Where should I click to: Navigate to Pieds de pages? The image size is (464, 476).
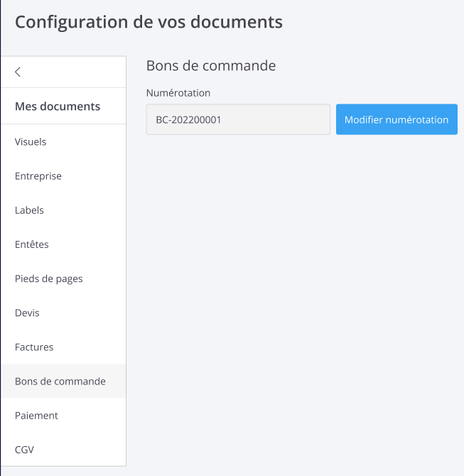(49, 278)
